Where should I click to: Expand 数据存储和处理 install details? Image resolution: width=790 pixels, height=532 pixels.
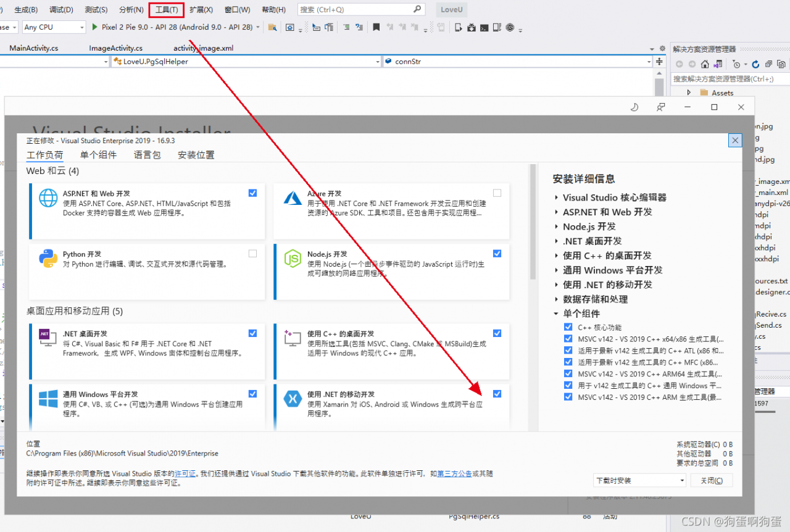556,299
